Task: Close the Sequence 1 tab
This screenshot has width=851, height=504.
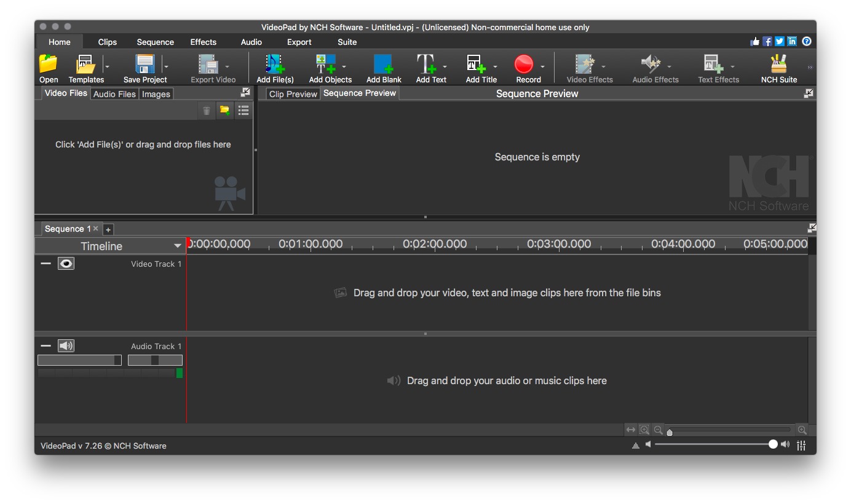Action: pos(95,229)
